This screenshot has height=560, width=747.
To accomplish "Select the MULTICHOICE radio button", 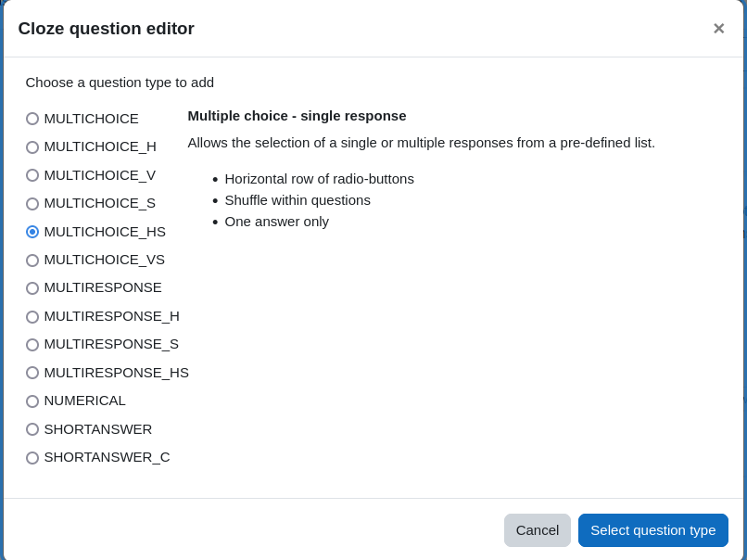I will (x=32, y=119).
